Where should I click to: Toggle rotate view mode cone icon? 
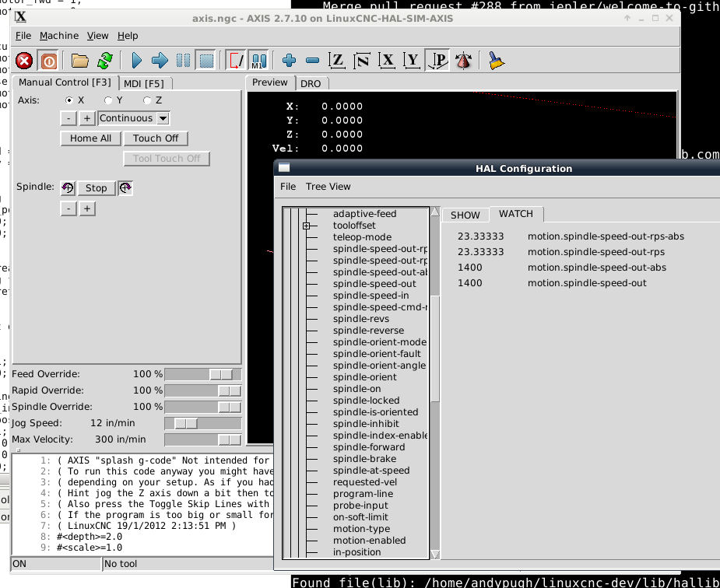pyautogui.click(x=464, y=61)
